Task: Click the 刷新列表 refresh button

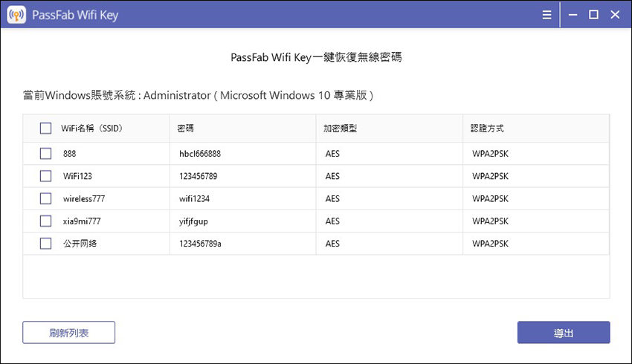Action: (x=69, y=333)
